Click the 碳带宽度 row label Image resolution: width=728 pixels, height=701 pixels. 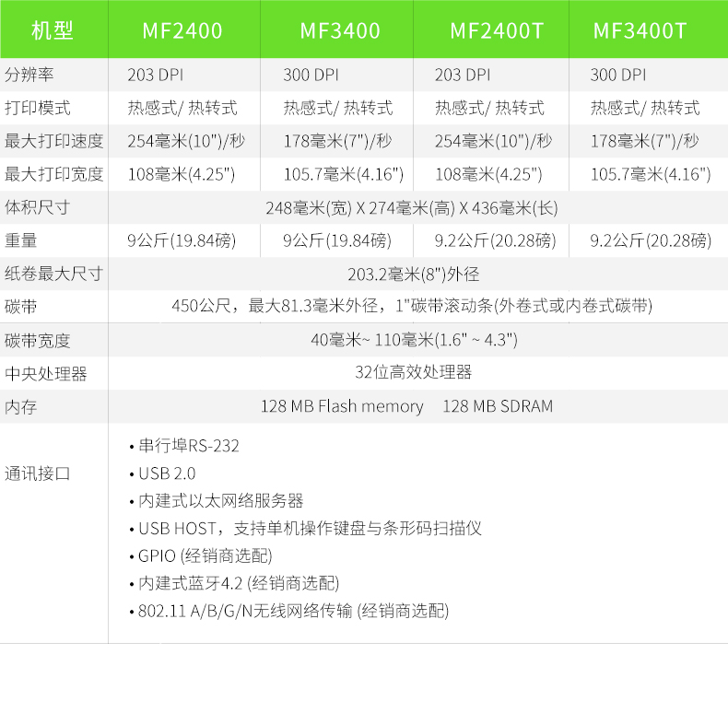tap(38, 341)
